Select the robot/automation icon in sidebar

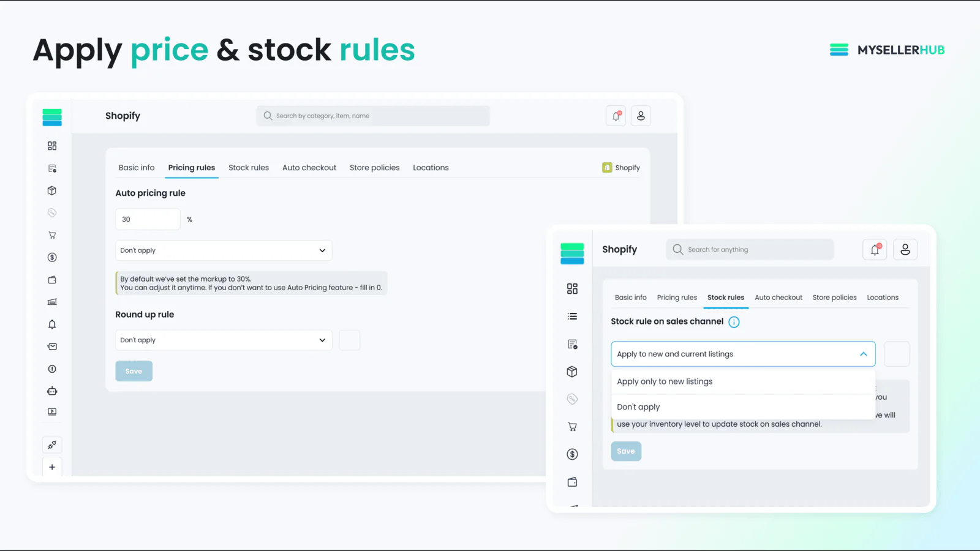52,391
